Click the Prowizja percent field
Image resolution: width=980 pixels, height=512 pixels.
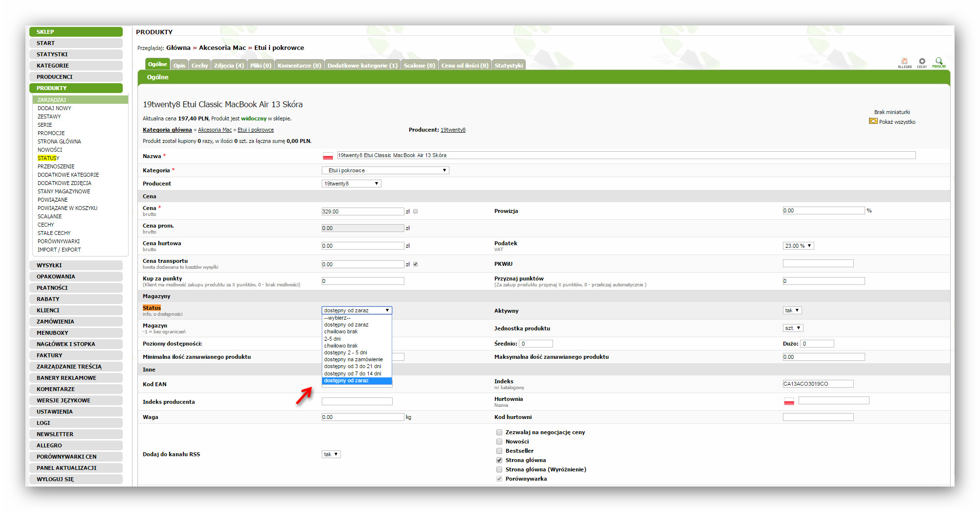coord(824,210)
